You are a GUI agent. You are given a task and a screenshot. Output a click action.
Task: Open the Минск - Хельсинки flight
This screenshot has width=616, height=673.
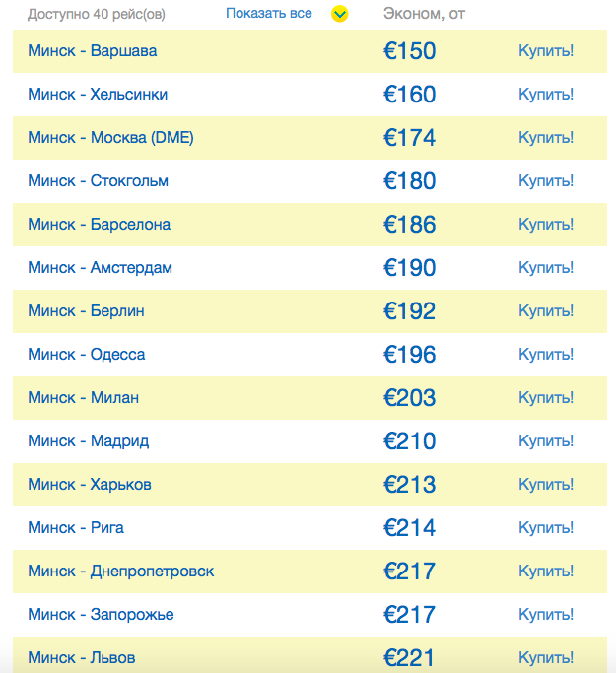pyautogui.click(x=98, y=95)
